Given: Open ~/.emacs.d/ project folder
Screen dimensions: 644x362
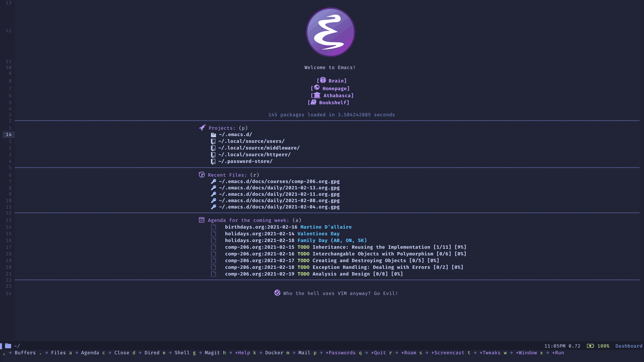Looking at the screenshot, I should (x=235, y=134).
